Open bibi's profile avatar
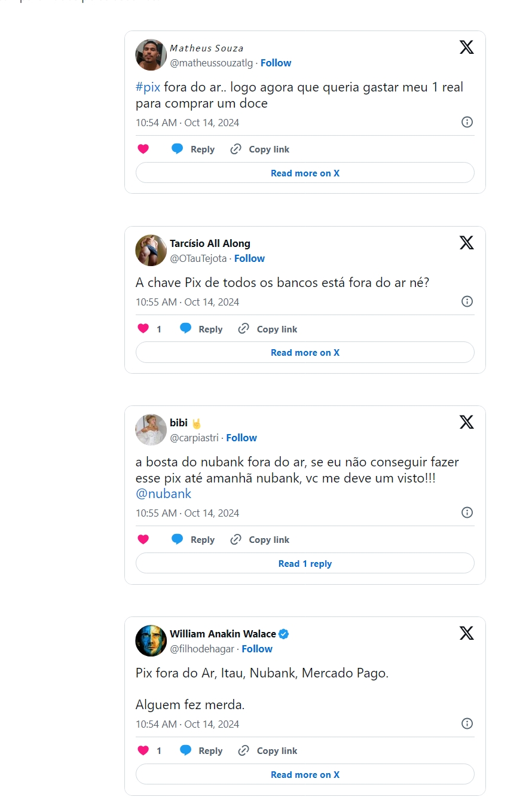Screen dimensions: 532x803 click(x=151, y=430)
